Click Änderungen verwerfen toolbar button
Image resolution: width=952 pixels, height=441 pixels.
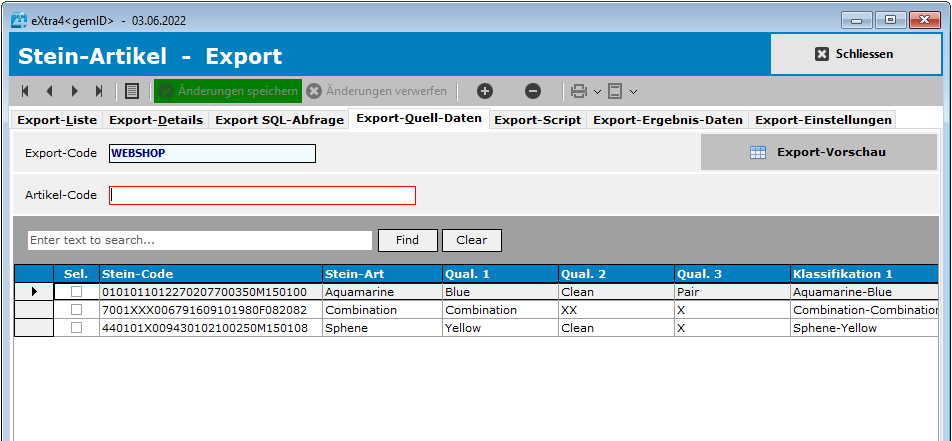pos(377,91)
